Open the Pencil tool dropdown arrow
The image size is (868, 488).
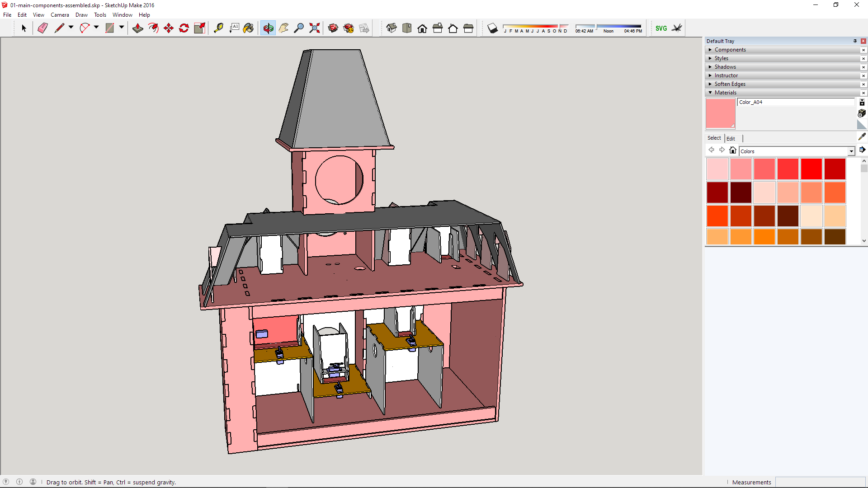pos(71,28)
